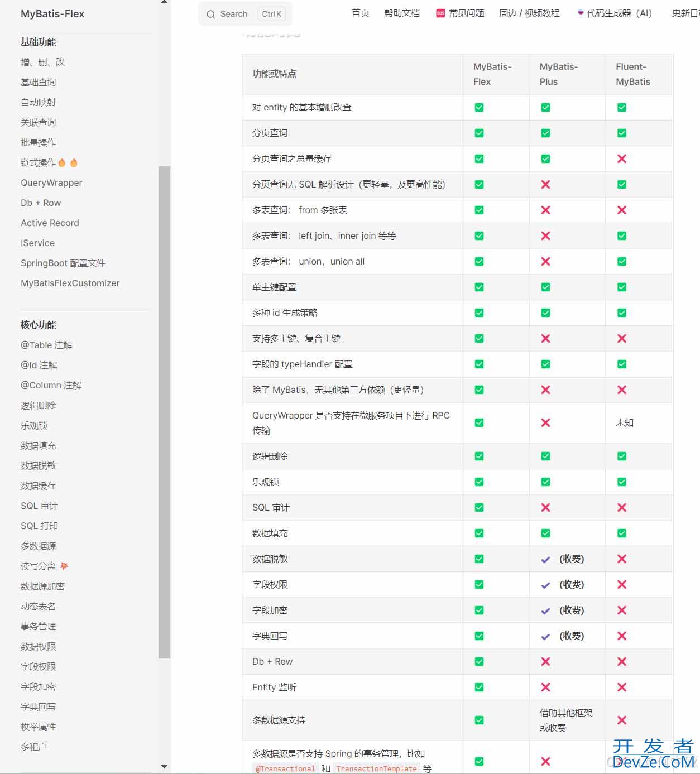Click MyBatis-Flex green check in QueryWrapper RPC row

(x=479, y=422)
